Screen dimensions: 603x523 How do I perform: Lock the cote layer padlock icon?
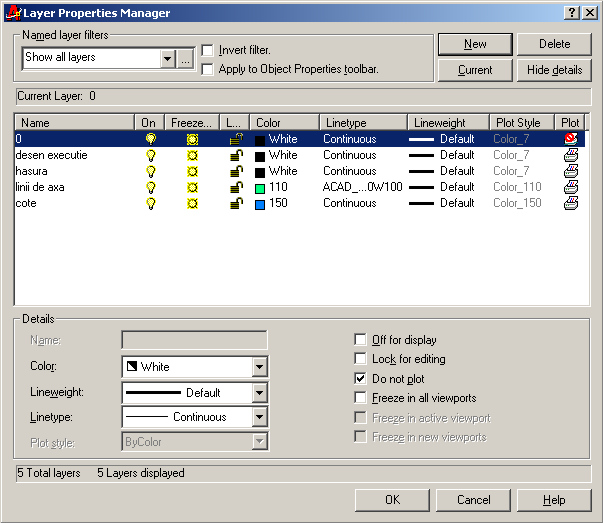click(236, 203)
